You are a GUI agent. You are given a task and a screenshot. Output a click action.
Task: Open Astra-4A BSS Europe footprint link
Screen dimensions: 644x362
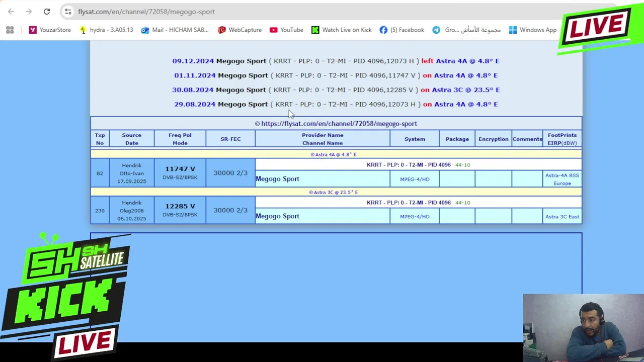click(x=562, y=179)
